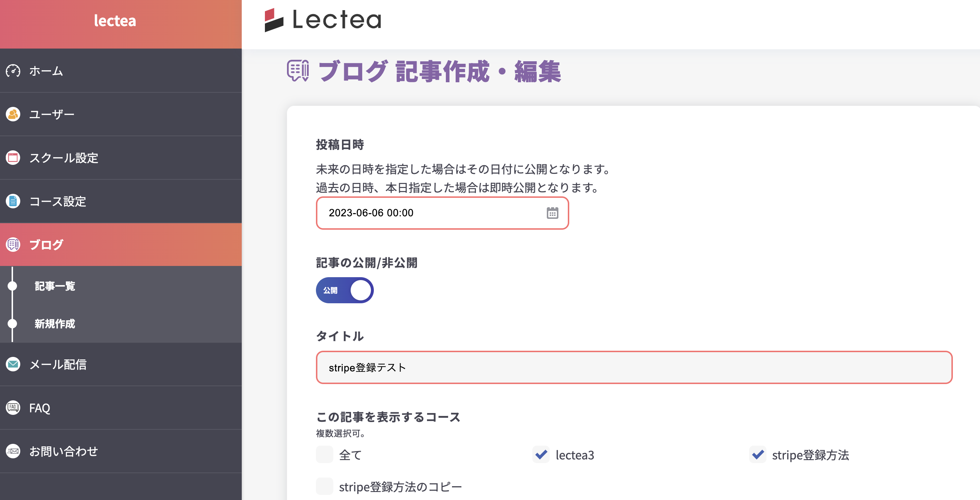Image resolution: width=980 pixels, height=500 pixels.
Task: Open the calendar date picker icon
Action: point(552,213)
